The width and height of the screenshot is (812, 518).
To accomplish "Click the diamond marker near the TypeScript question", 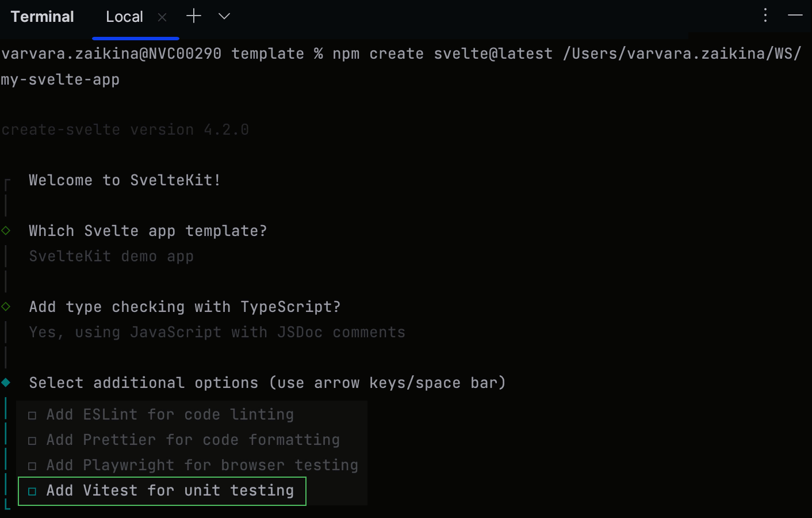I will point(6,306).
